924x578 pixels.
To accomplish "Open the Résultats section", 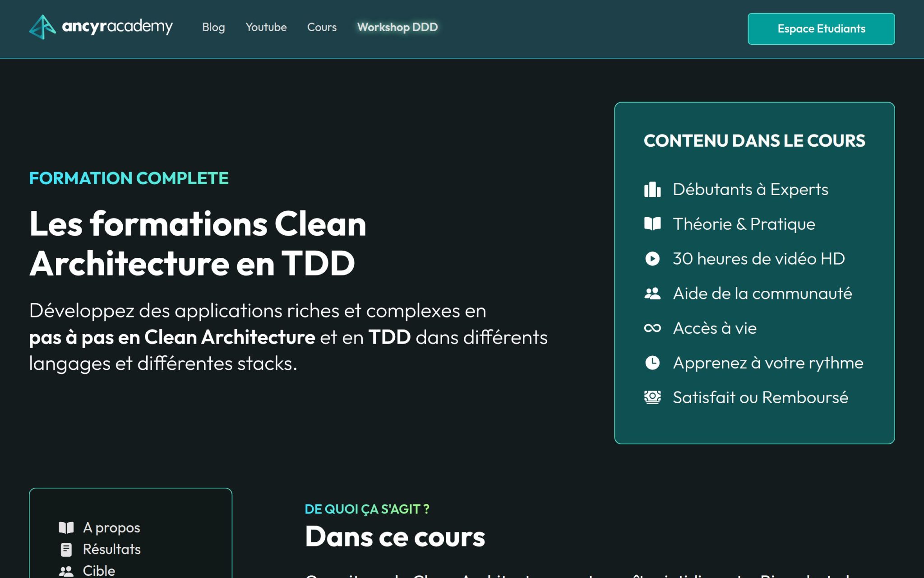I will 111,549.
